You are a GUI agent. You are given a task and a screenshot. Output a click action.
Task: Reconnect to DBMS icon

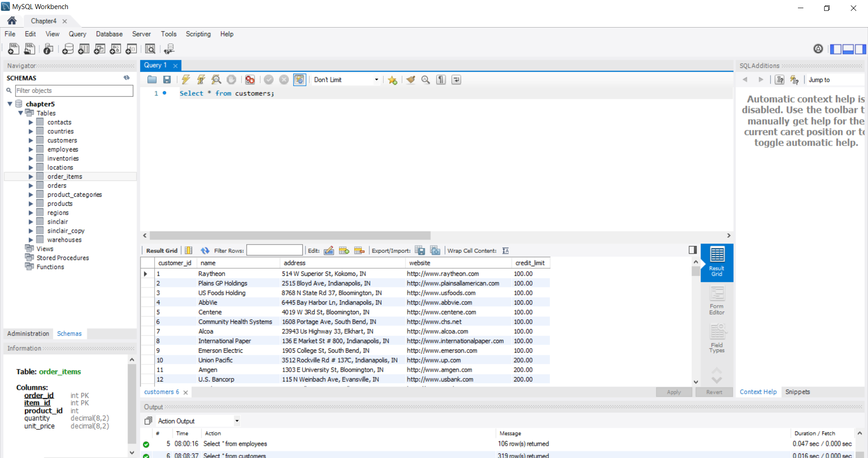click(x=170, y=49)
